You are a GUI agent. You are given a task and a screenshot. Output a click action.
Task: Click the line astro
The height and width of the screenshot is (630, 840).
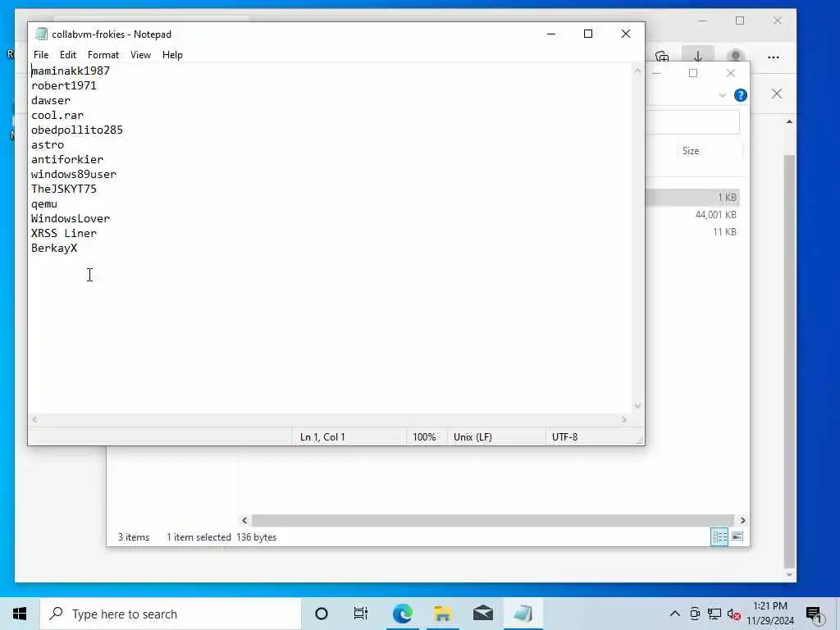(x=48, y=144)
